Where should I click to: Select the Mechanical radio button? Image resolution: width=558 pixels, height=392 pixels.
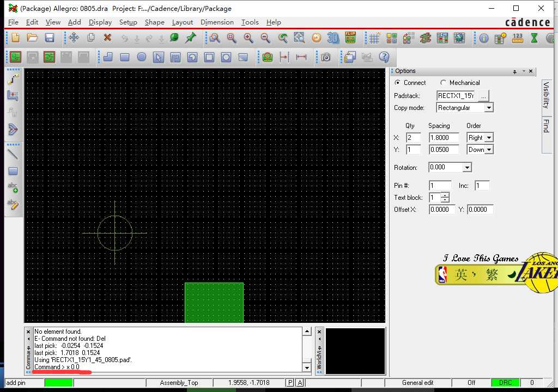tap(443, 83)
